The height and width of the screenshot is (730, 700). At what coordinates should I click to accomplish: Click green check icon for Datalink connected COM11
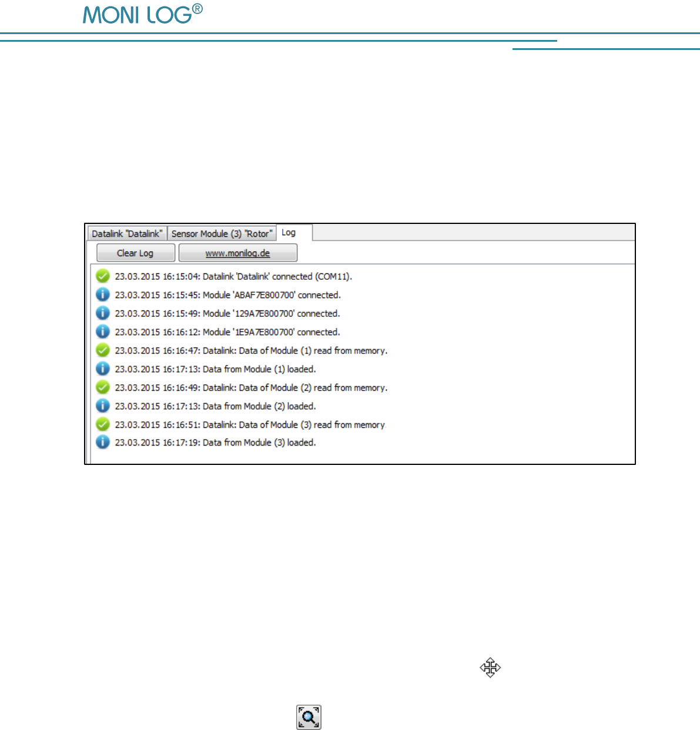pyautogui.click(x=103, y=276)
